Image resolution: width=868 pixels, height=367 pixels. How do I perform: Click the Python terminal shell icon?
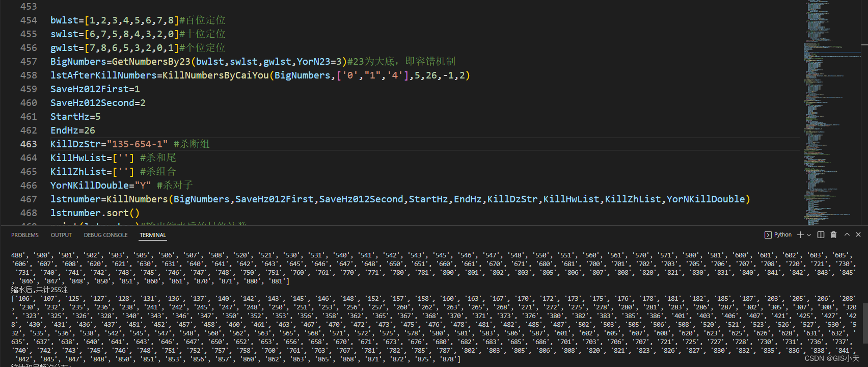[x=768, y=235]
